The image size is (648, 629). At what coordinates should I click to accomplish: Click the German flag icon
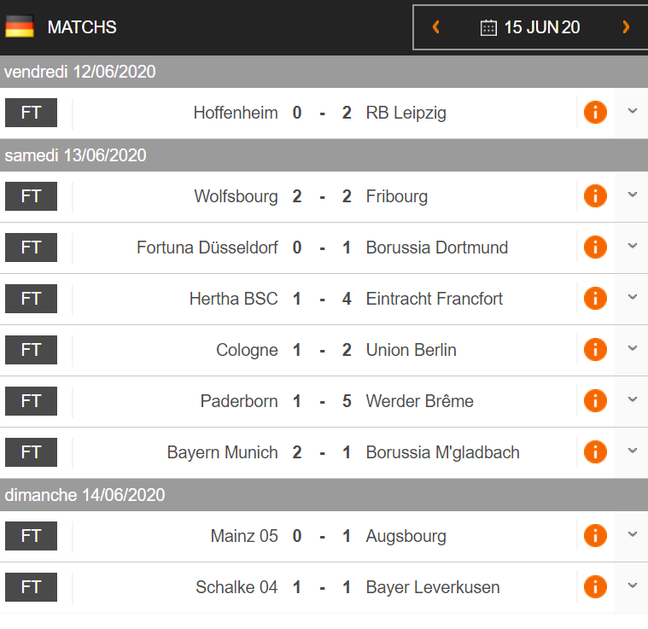(19, 27)
